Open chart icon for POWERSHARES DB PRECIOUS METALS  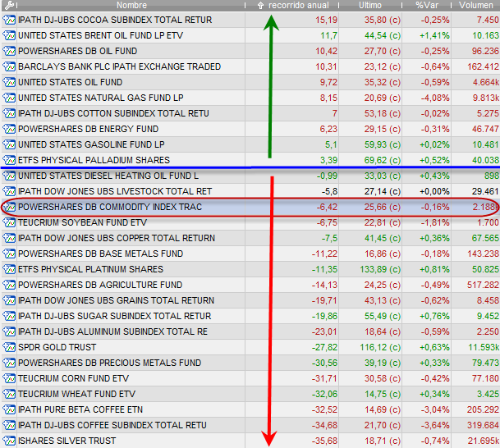9,363
